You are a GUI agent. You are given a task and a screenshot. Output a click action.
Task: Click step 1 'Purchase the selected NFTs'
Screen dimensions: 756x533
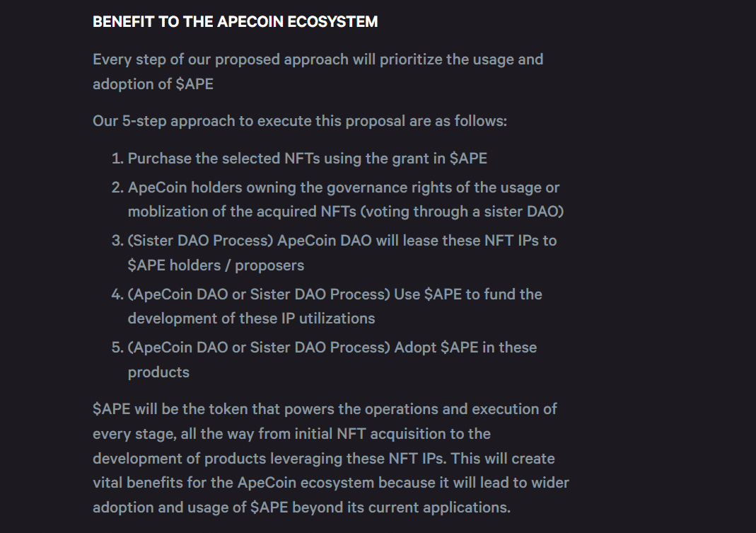[307, 159]
